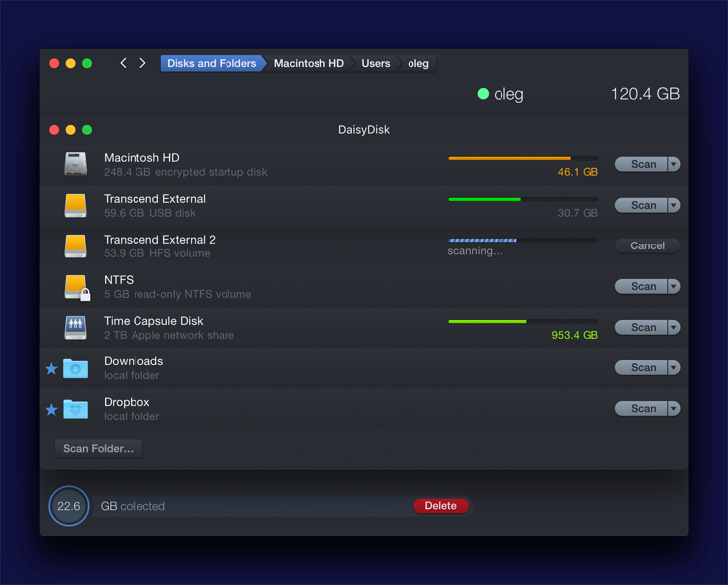728x585 pixels.
Task: Go forward with the right arrow
Action: [143, 63]
